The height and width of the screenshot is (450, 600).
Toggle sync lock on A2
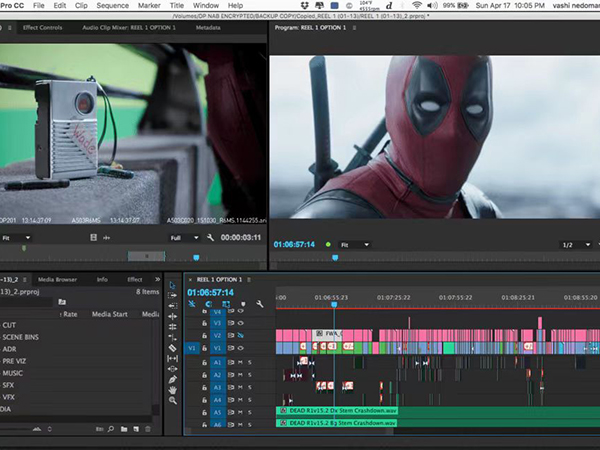231,375
